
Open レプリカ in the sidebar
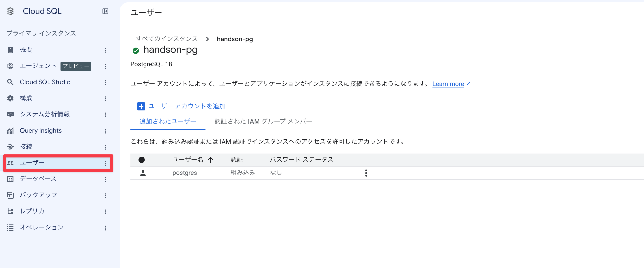click(x=32, y=211)
